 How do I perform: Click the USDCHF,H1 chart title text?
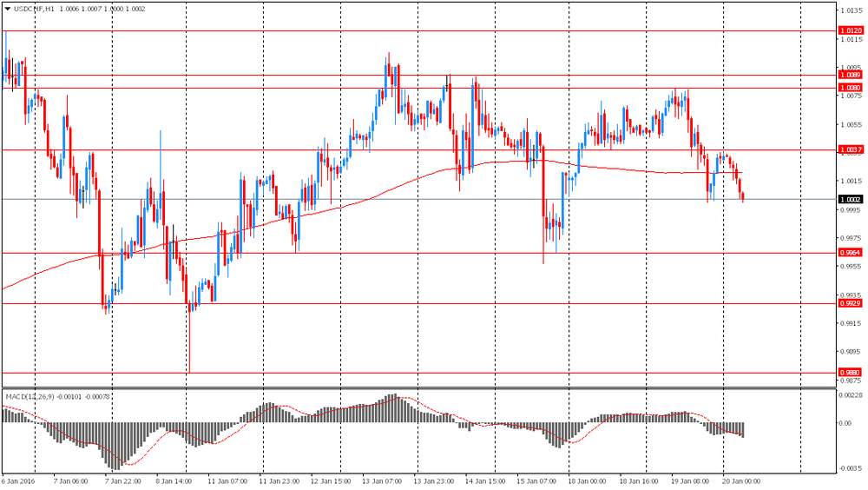click(x=34, y=9)
